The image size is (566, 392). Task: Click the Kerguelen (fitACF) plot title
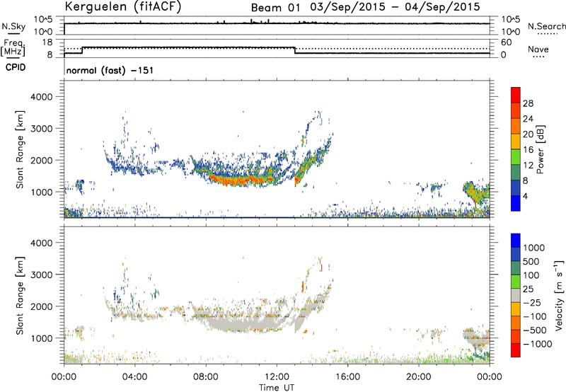123,6
